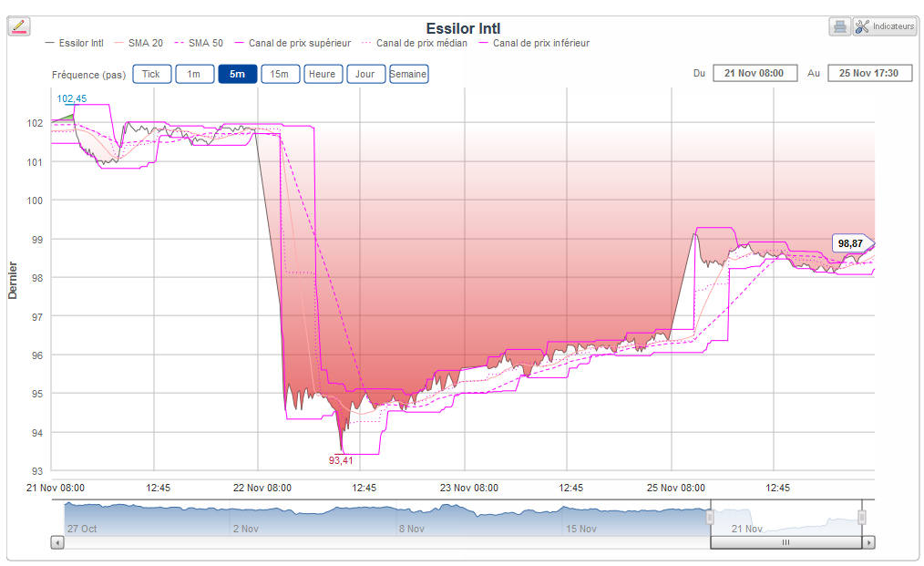Viewport: 924px width, 566px height.
Task: Switch frequency to Semaine
Action: (x=408, y=75)
